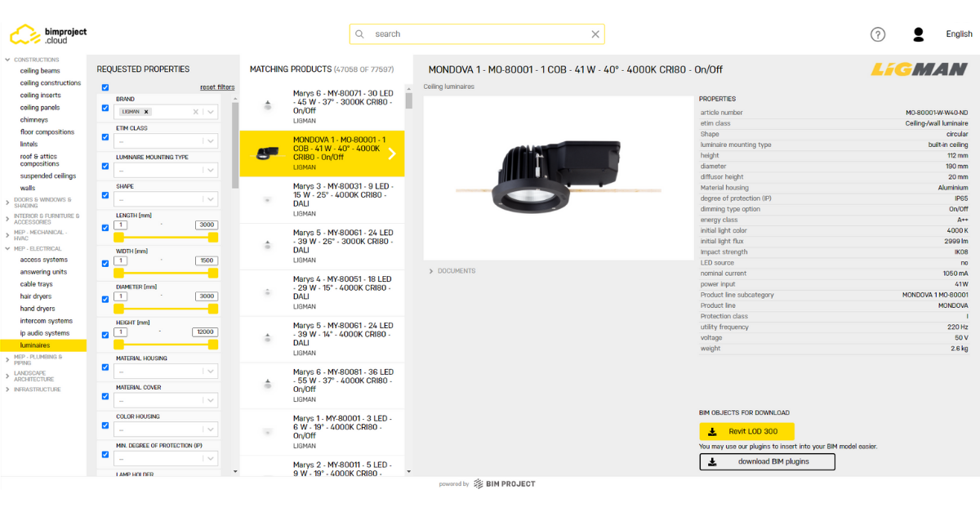Click the search input field
980x512 pixels.
478,34
